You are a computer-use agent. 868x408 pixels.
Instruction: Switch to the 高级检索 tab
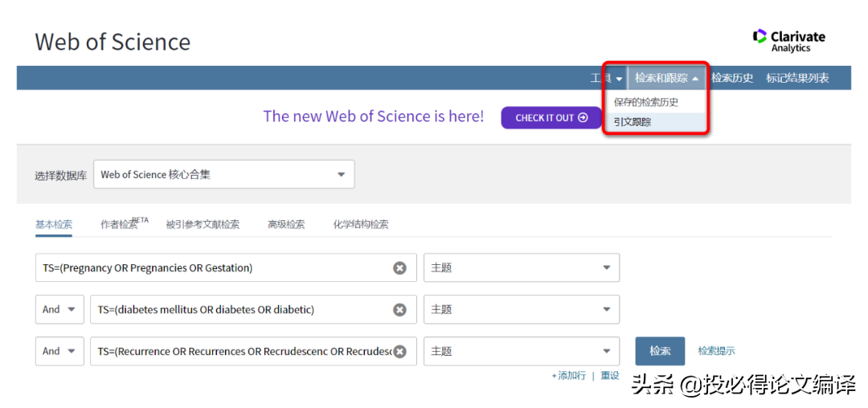pyautogui.click(x=286, y=224)
